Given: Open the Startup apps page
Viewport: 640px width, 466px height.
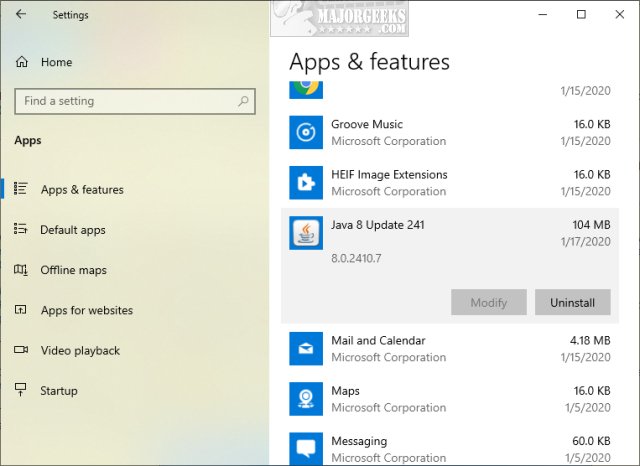Looking at the screenshot, I should coord(58,391).
